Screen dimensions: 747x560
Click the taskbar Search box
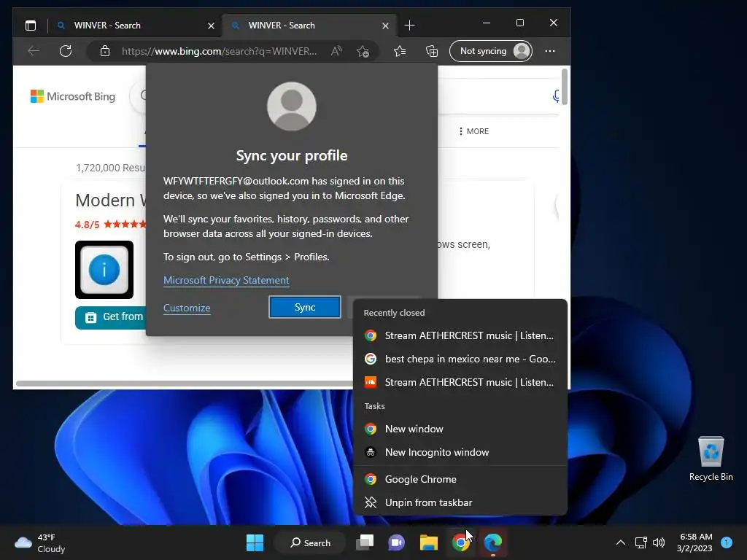tap(310, 542)
